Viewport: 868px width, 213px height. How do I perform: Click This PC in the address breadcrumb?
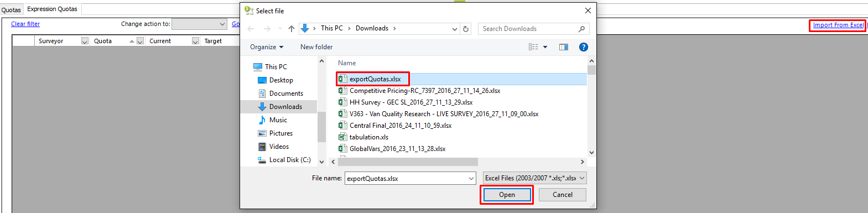tap(332, 28)
